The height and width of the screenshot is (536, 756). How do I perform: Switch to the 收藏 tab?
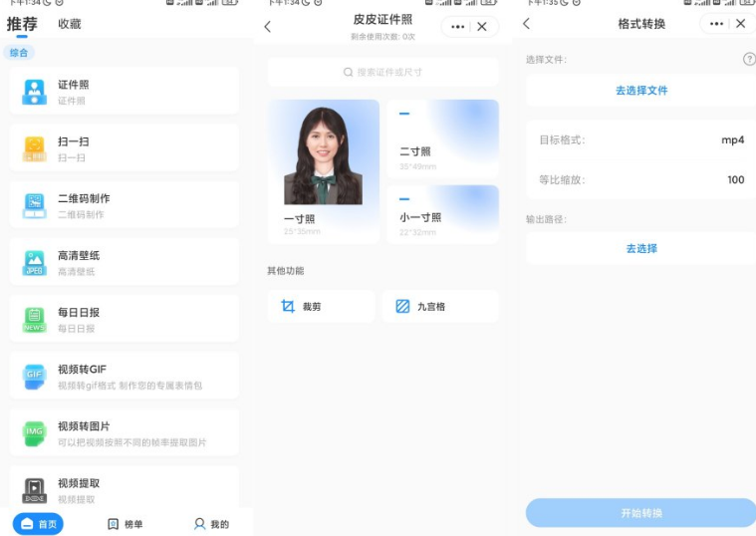tap(70, 24)
